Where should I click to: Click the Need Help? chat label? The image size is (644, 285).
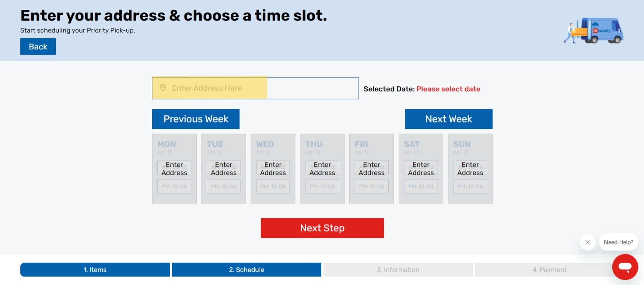point(618,242)
